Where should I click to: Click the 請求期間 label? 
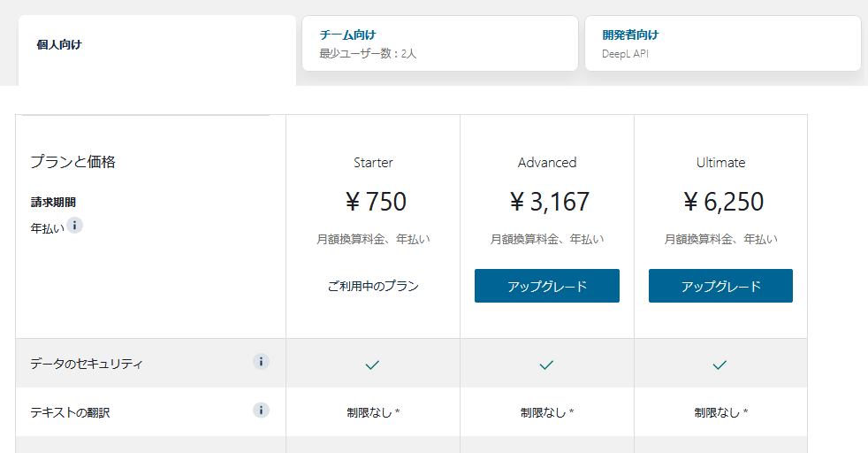point(53,202)
